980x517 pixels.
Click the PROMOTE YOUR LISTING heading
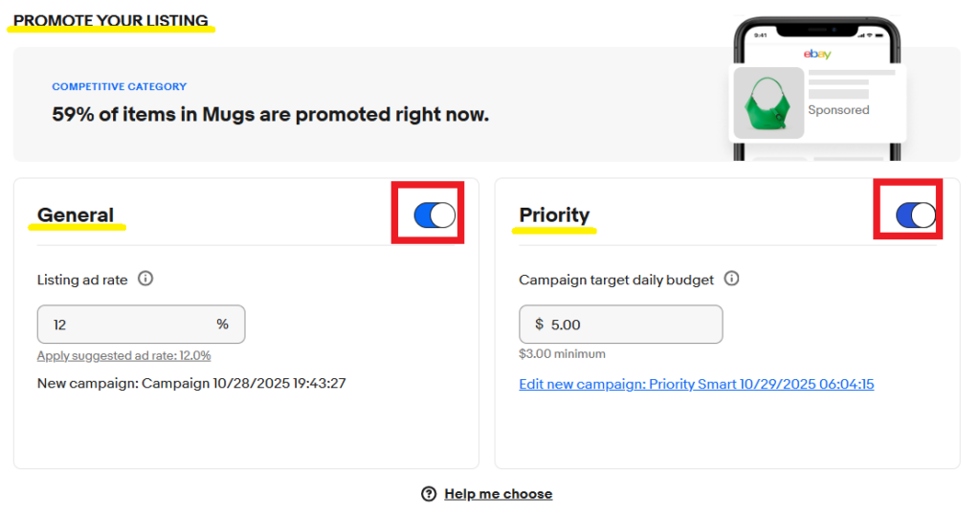tap(110, 20)
